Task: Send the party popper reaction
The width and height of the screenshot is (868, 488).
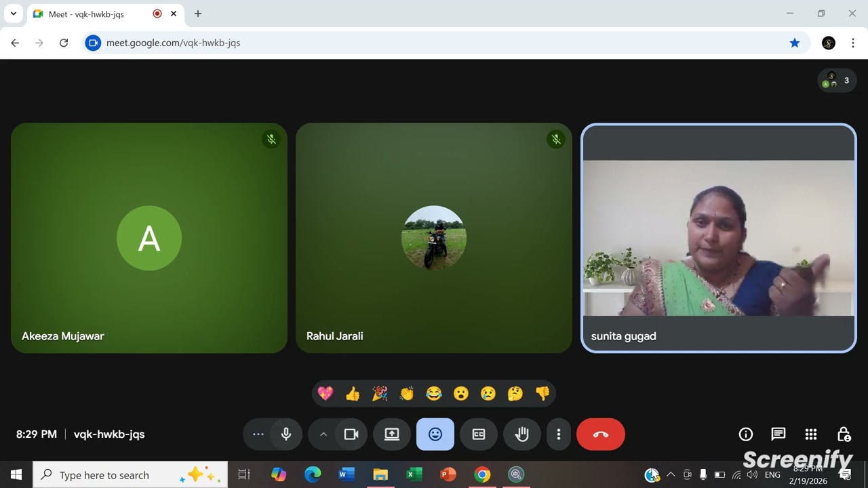Action: pos(380,394)
